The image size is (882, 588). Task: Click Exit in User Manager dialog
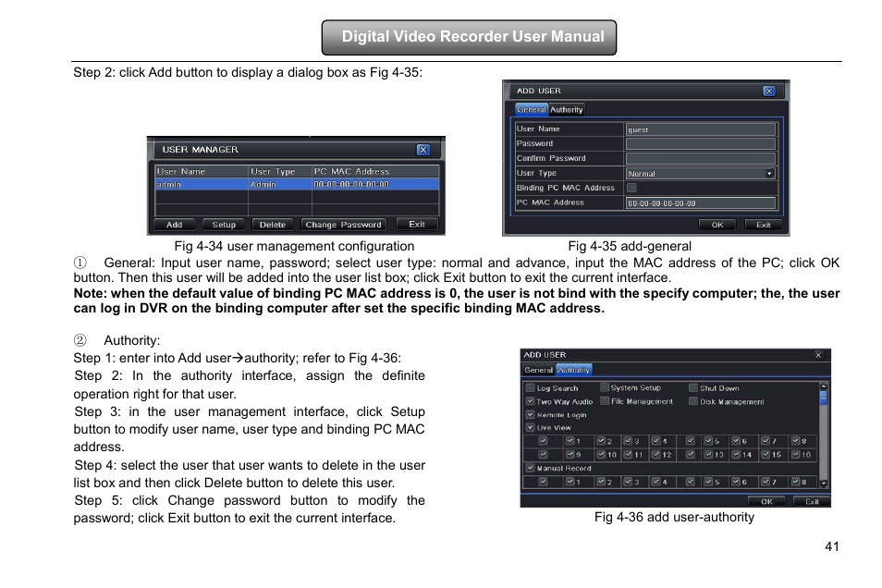click(x=417, y=224)
